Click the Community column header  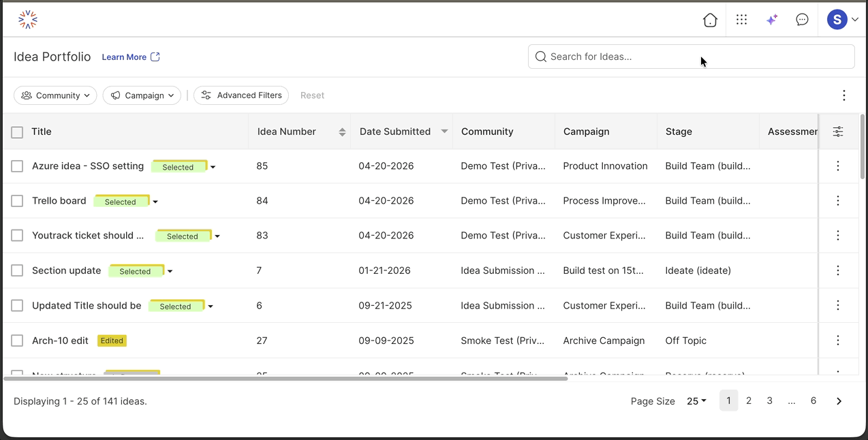pos(487,131)
